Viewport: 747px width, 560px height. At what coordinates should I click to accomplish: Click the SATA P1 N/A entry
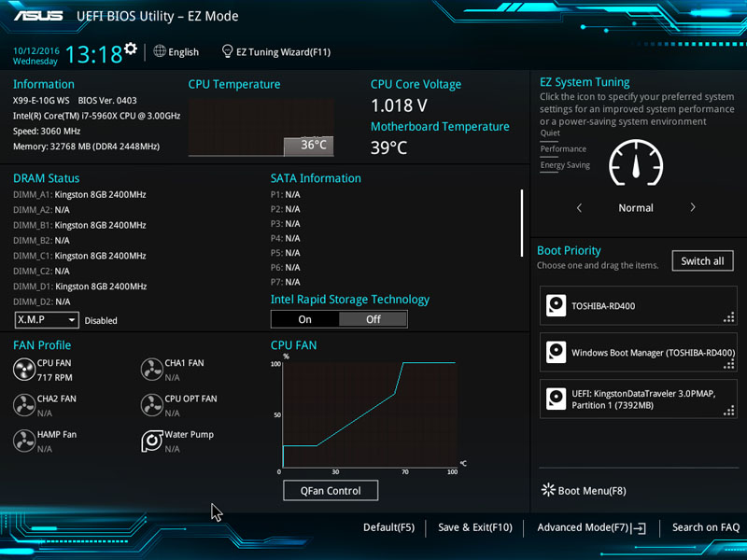(x=286, y=194)
